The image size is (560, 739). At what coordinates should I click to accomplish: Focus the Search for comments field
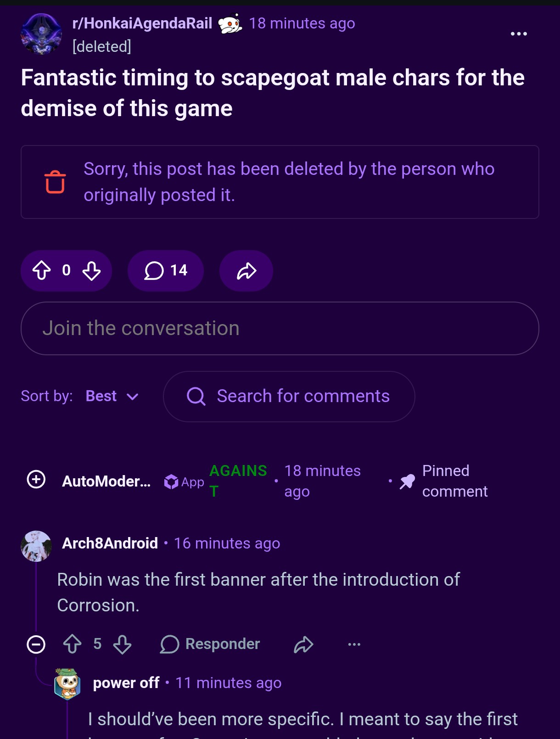coord(289,396)
